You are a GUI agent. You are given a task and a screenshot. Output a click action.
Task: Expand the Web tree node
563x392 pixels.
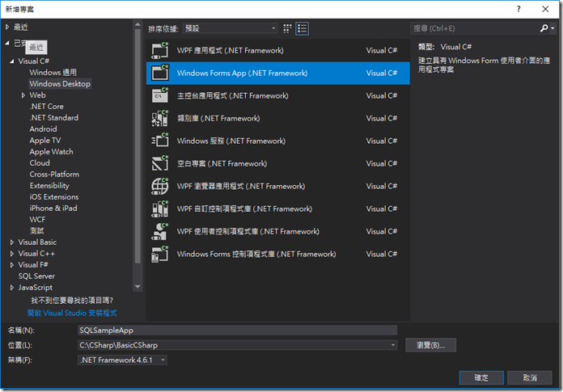pos(23,95)
